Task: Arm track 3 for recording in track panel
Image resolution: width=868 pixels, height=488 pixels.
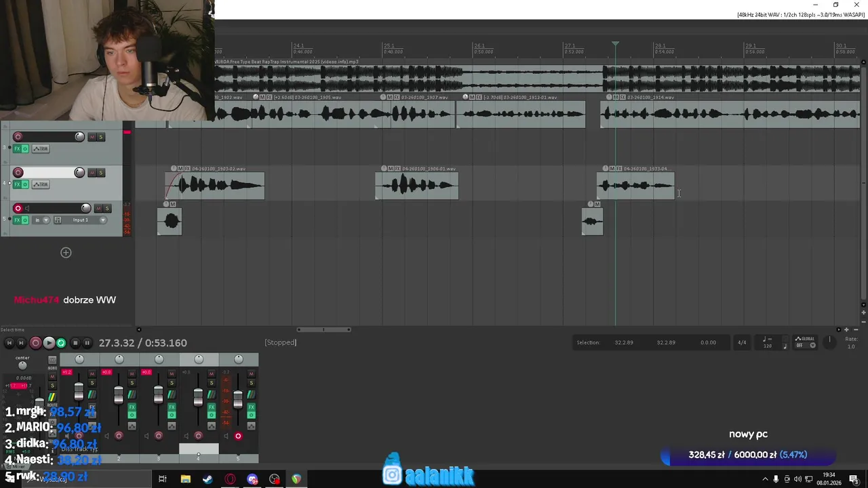Action: click(x=18, y=137)
